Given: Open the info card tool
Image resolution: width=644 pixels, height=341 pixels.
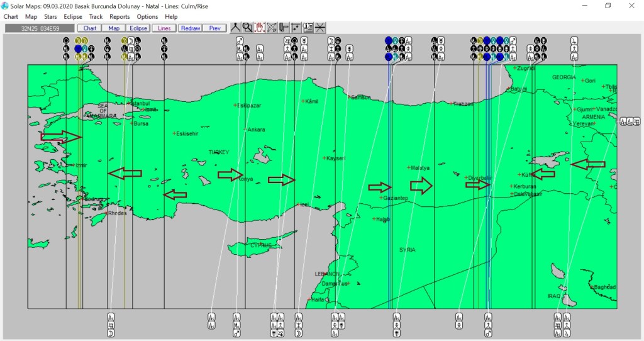Looking at the screenshot, I should (308, 28).
